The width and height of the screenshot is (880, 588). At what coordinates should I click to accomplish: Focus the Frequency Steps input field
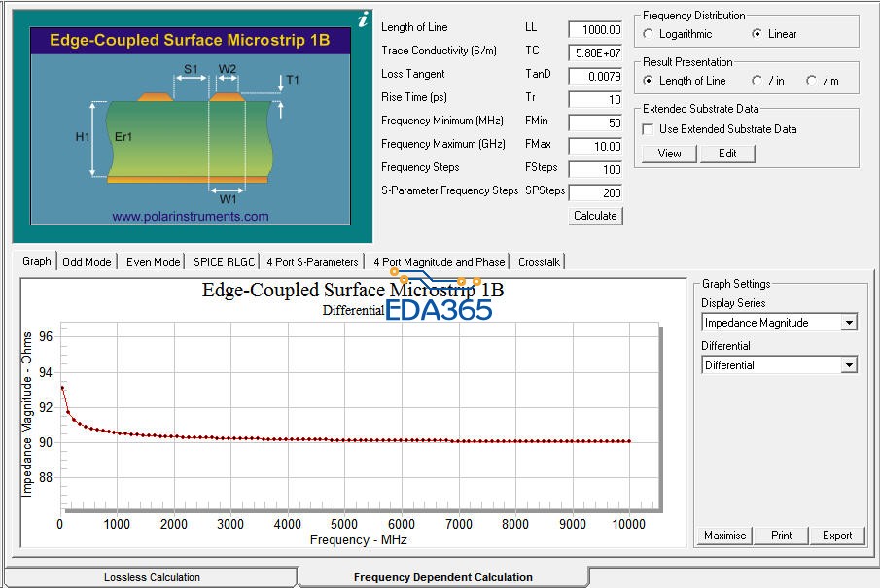coord(595,169)
